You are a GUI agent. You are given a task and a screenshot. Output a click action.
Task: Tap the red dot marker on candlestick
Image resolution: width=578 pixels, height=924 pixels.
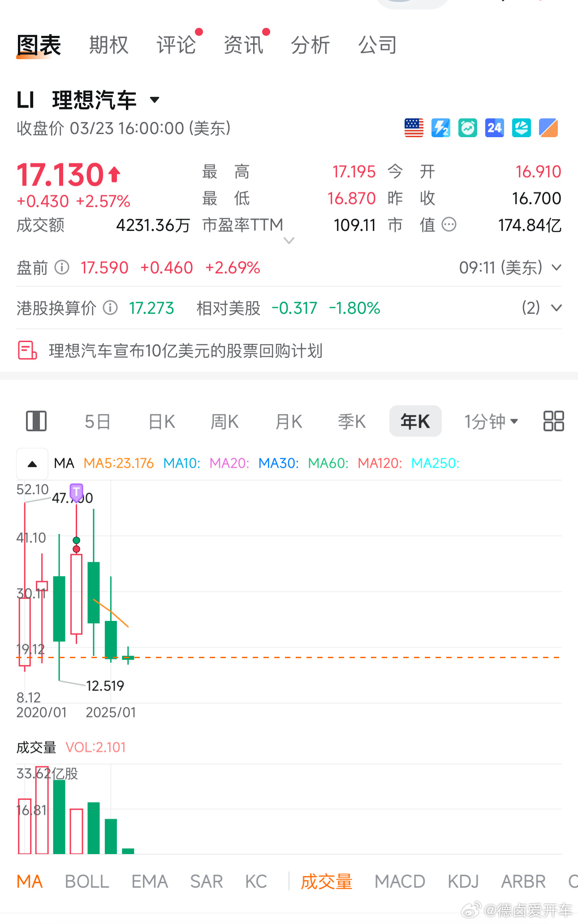click(77, 549)
